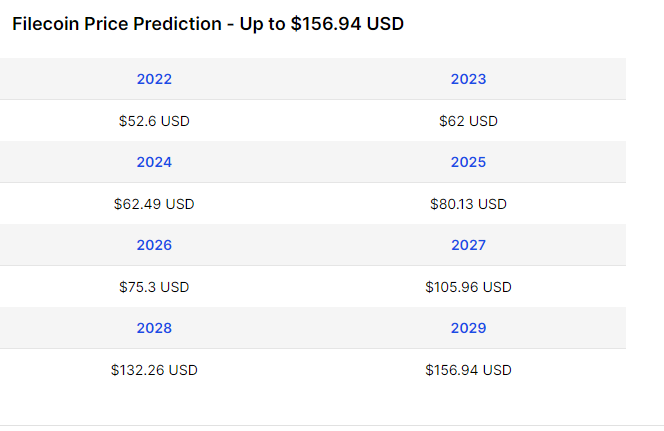This screenshot has width=664, height=431.
Task: Click the $105.96 USD prediction
Action: 468,287
